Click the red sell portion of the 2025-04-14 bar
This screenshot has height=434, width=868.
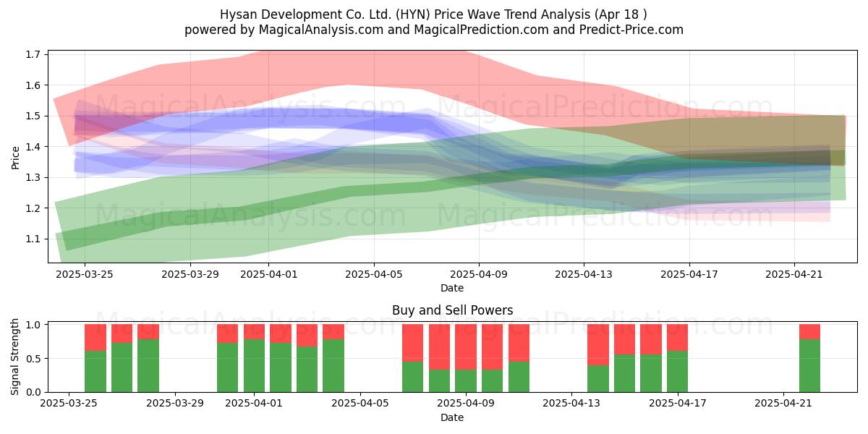click(598, 344)
